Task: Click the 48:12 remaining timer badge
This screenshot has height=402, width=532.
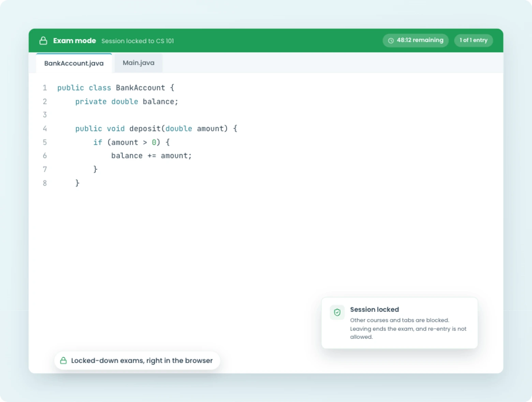Action: pyautogui.click(x=415, y=40)
